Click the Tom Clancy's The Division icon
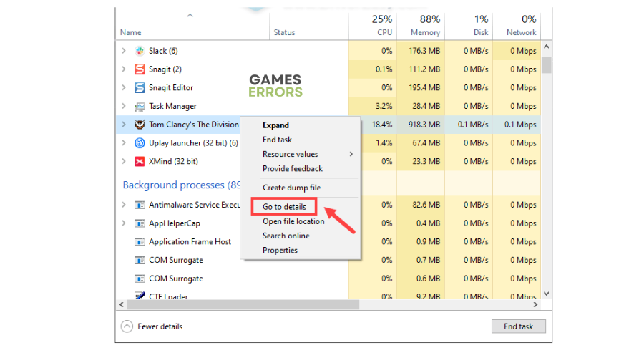Screen dimensions: 644x358 (x=140, y=125)
